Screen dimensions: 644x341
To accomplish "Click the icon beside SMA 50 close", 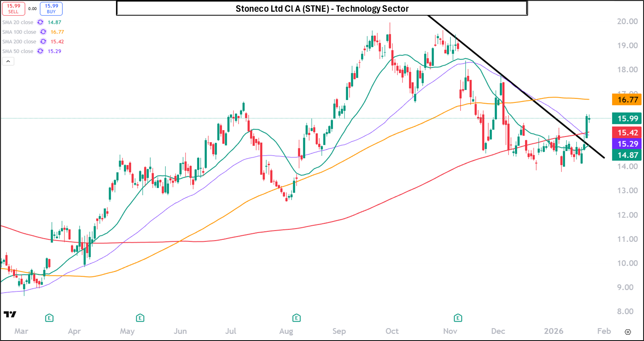I will (40, 51).
